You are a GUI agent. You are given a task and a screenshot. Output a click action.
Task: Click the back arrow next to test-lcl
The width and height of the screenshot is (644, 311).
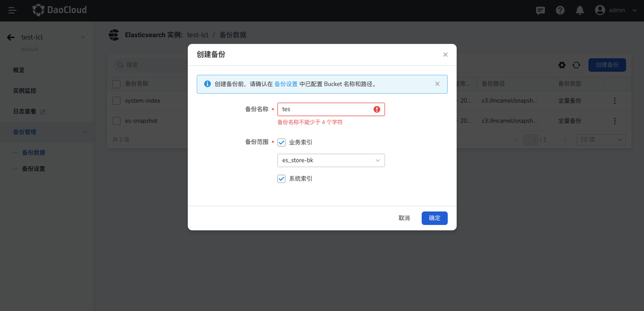click(x=10, y=37)
